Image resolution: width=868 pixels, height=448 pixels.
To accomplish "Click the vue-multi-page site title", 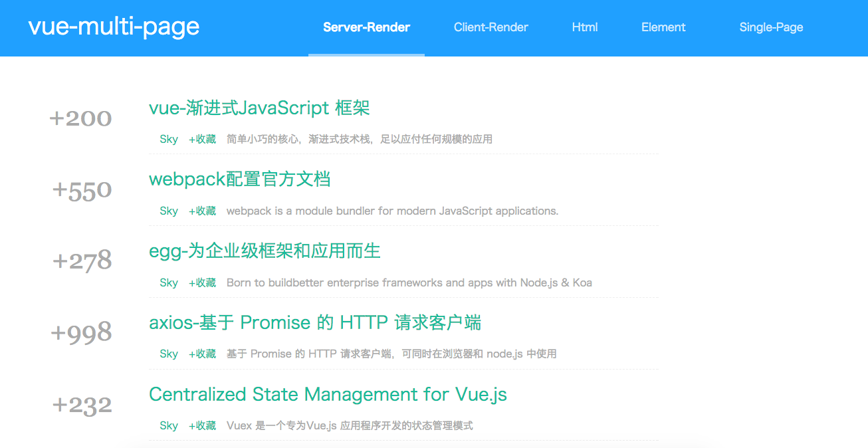I will (x=114, y=27).
